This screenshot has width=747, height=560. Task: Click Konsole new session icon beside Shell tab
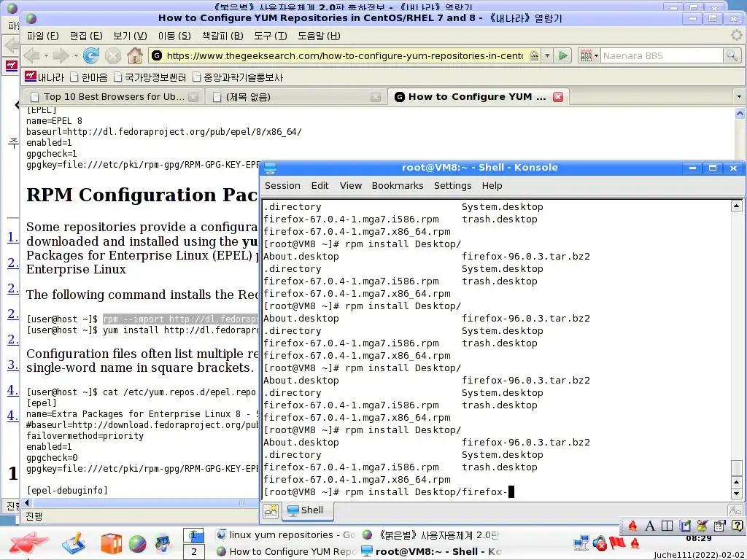click(271, 511)
